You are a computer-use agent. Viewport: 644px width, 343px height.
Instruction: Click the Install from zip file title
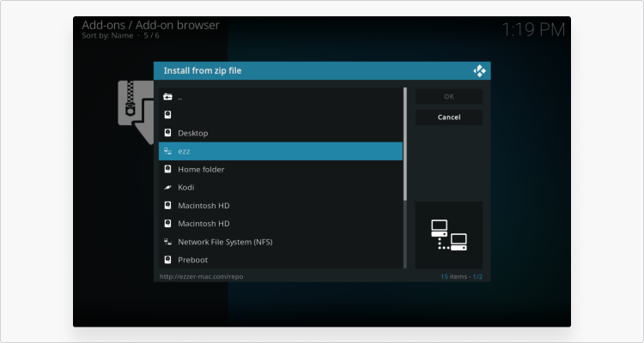coord(203,70)
